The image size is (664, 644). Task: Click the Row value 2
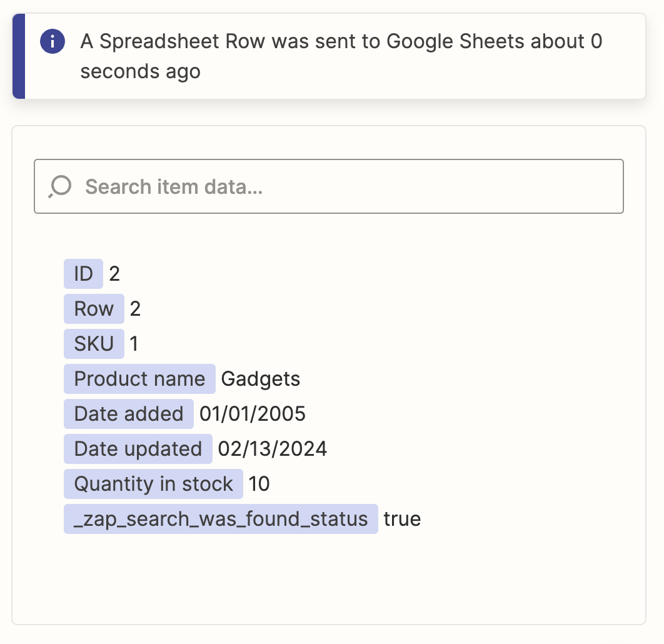[x=135, y=309]
